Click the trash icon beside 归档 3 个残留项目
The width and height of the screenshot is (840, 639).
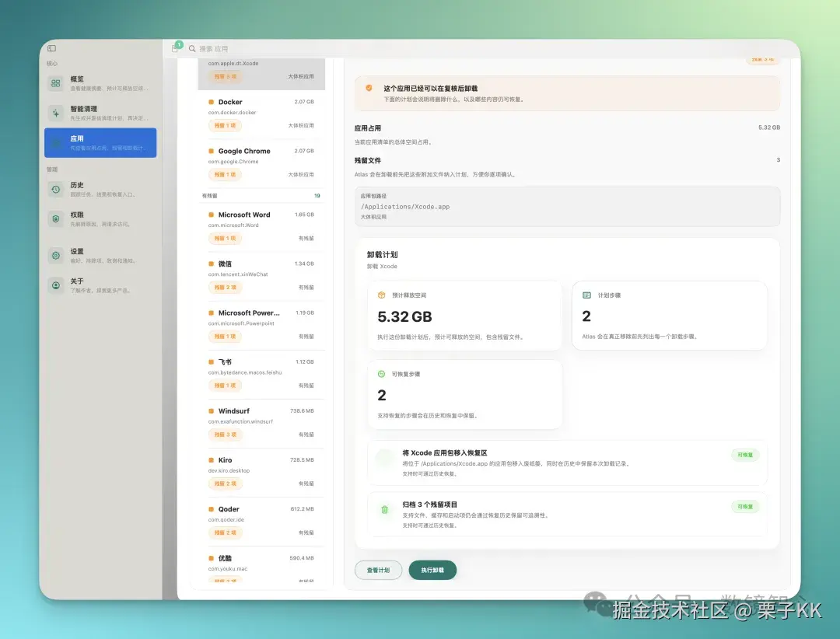point(384,509)
